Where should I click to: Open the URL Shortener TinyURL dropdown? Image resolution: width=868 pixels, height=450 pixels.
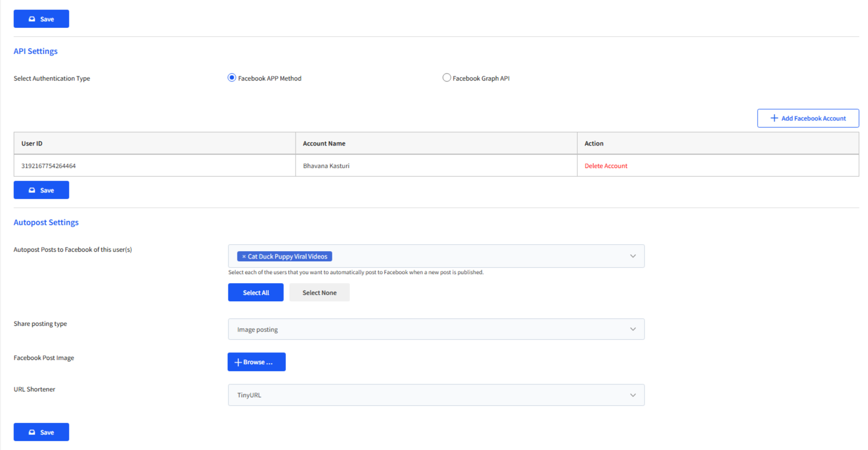click(436, 395)
